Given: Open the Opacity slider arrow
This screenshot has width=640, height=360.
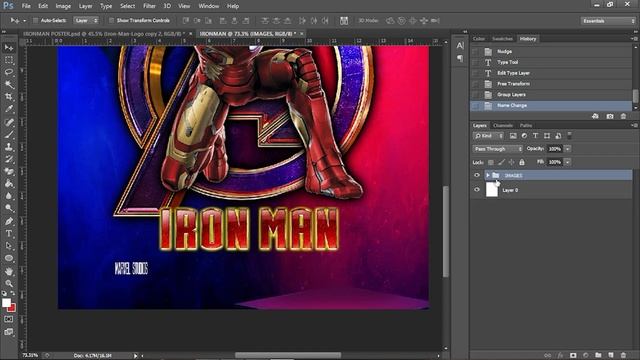Looking at the screenshot, I should 567,149.
